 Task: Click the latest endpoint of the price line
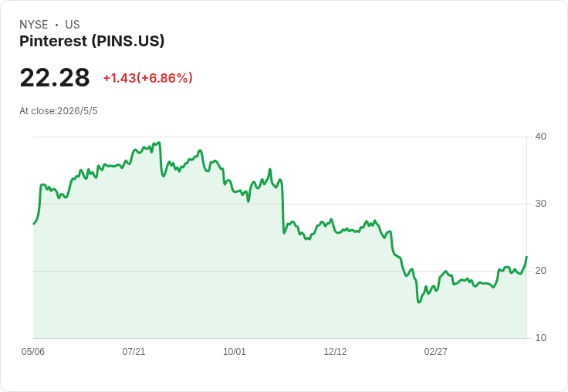click(526, 256)
